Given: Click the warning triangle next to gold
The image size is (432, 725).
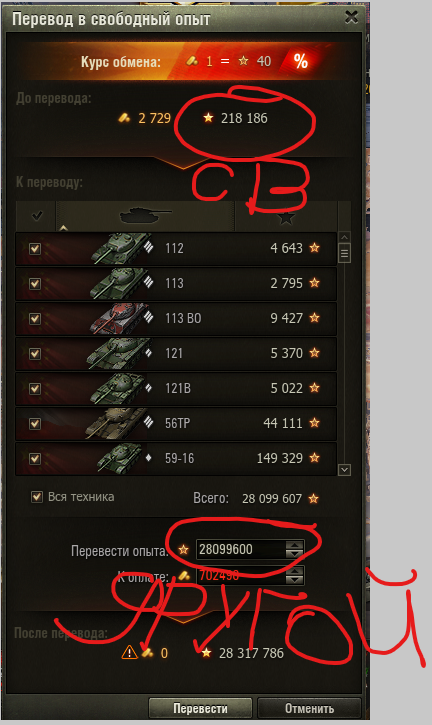Looking at the screenshot, I should point(130,652).
